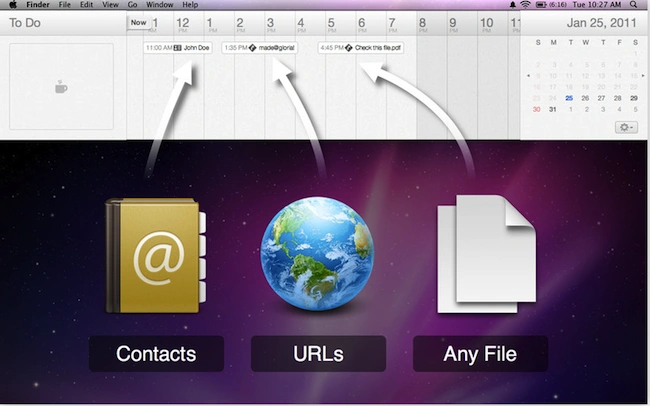The height and width of the screenshot is (406, 650).
Task: Click the documents Any File icon
Action: coord(487,254)
